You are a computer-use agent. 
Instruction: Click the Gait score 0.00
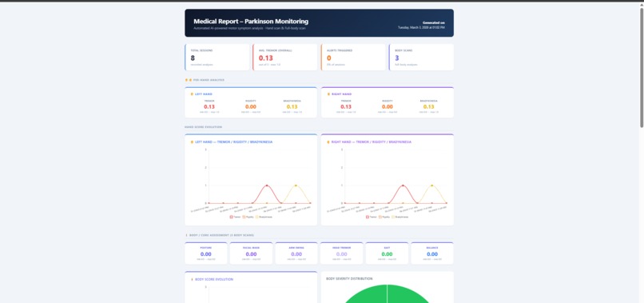click(387, 254)
